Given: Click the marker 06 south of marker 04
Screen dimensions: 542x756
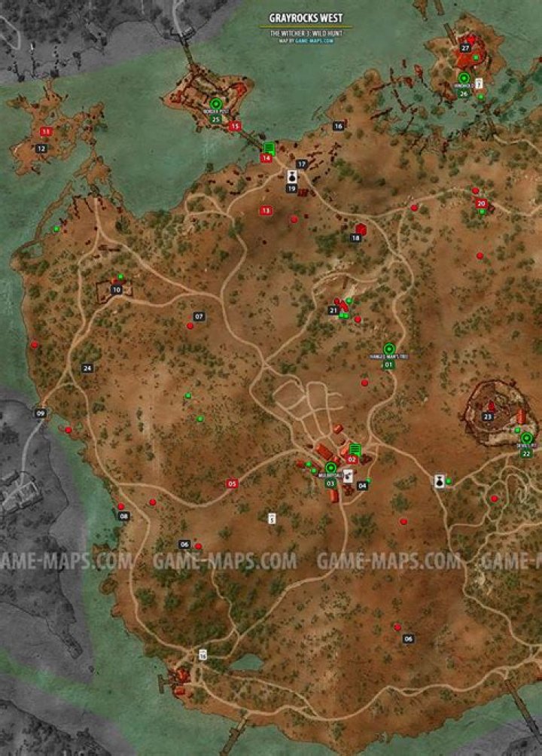Looking at the screenshot, I should 409,639.
